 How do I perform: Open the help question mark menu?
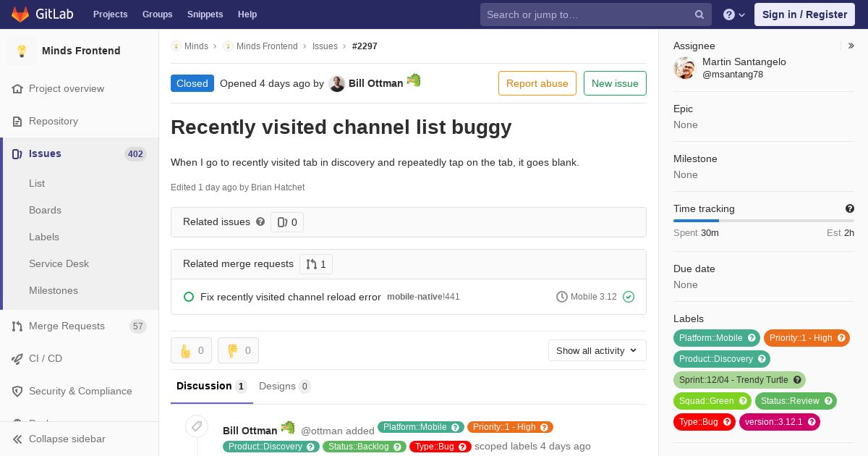pyautogui.click(x=734, y=14)
